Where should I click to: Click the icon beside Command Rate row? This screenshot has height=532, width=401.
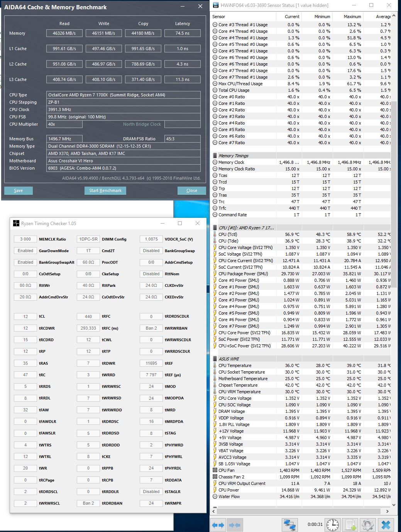pyautogui.click(x=215, y=215)
